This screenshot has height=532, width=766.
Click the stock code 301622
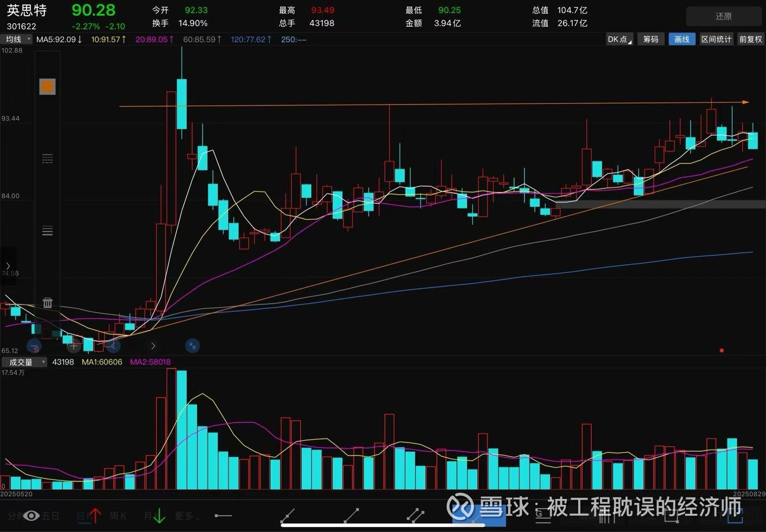pyautogui.click(x=22, y=26)
